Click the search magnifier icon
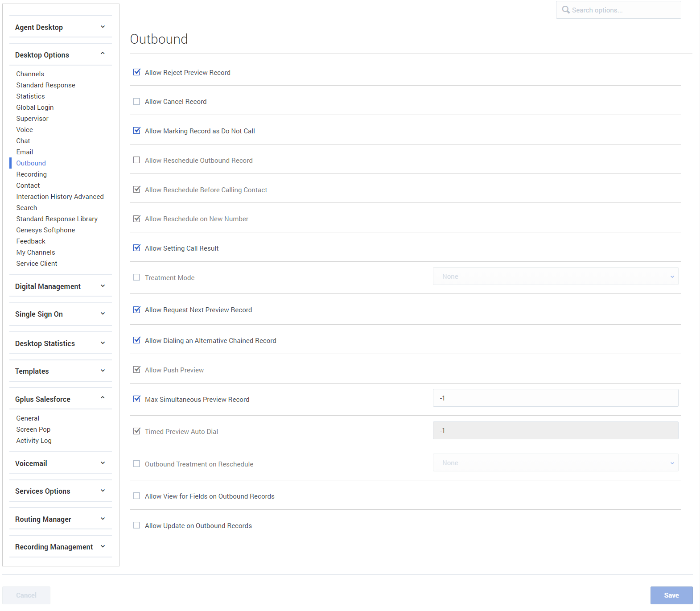Viewport: 700px width, 611px height. click(565, 10)
